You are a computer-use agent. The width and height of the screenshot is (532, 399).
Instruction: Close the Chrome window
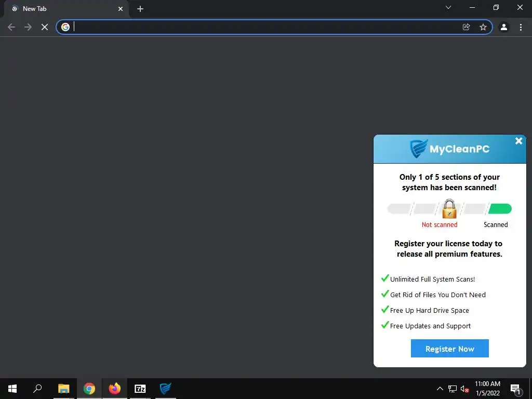point(520,7)
